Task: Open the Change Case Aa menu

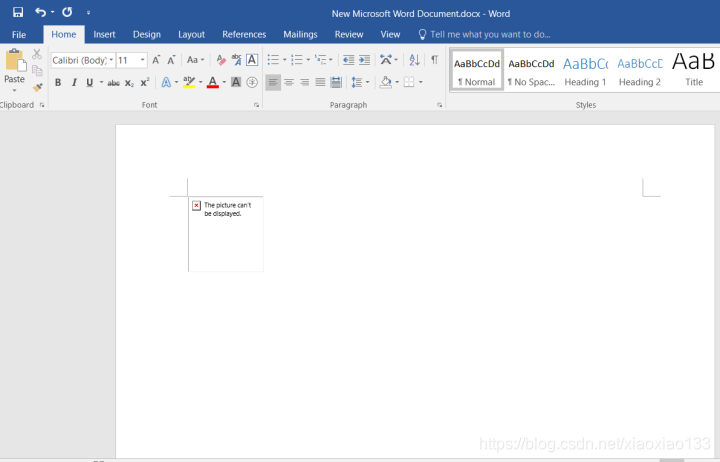Action: [195, 60]
